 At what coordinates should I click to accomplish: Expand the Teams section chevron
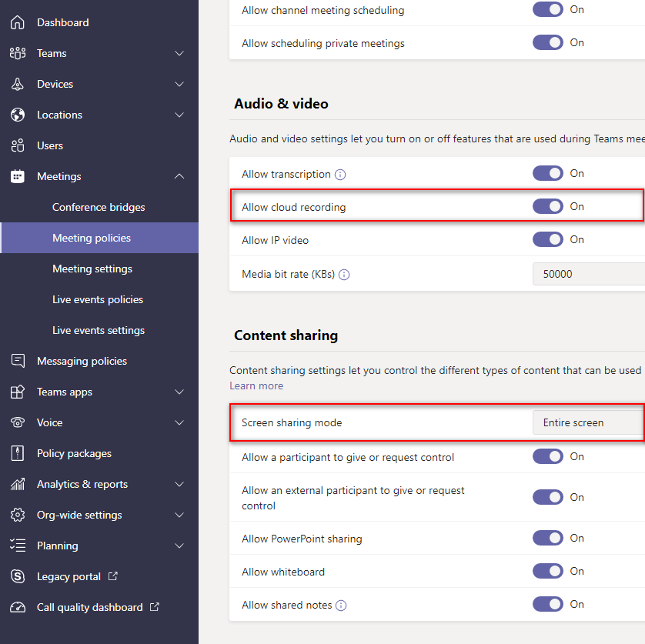pyautogui.click(x=179, y=53)
